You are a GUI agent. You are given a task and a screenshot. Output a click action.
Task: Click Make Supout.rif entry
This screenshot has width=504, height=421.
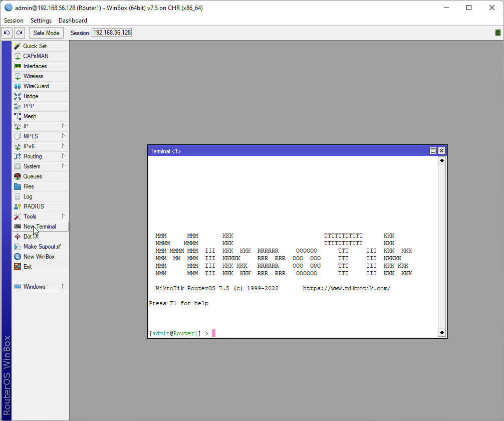[42, 247]
